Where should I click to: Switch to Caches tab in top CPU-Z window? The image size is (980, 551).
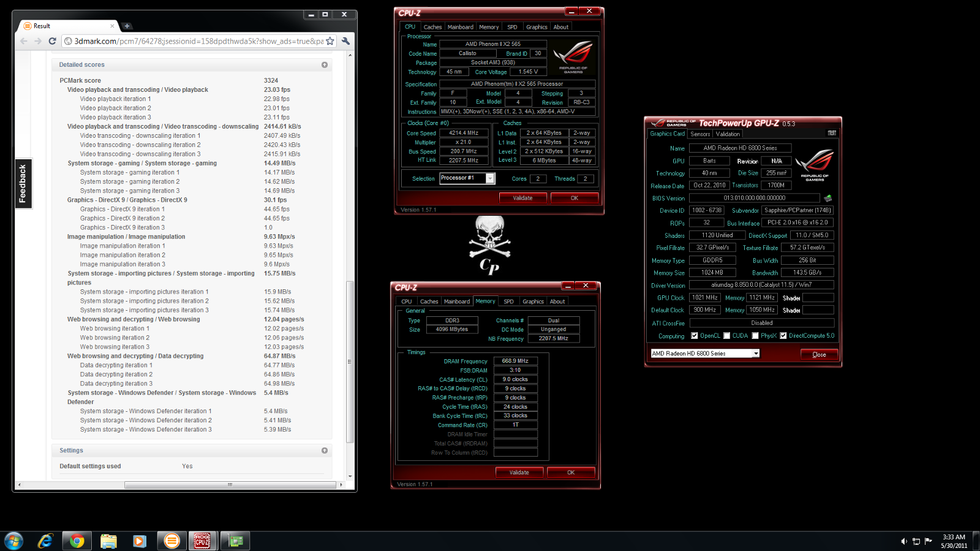[432, 27]
